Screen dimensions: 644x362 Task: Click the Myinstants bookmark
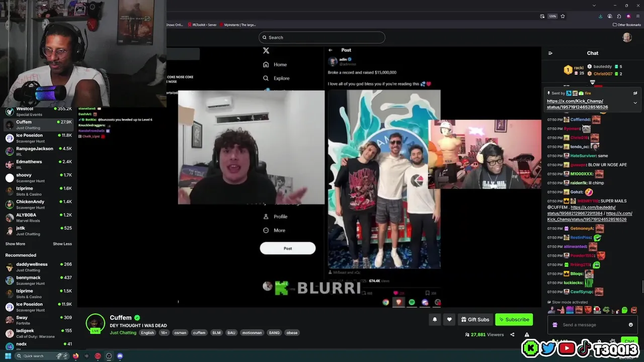237,25
